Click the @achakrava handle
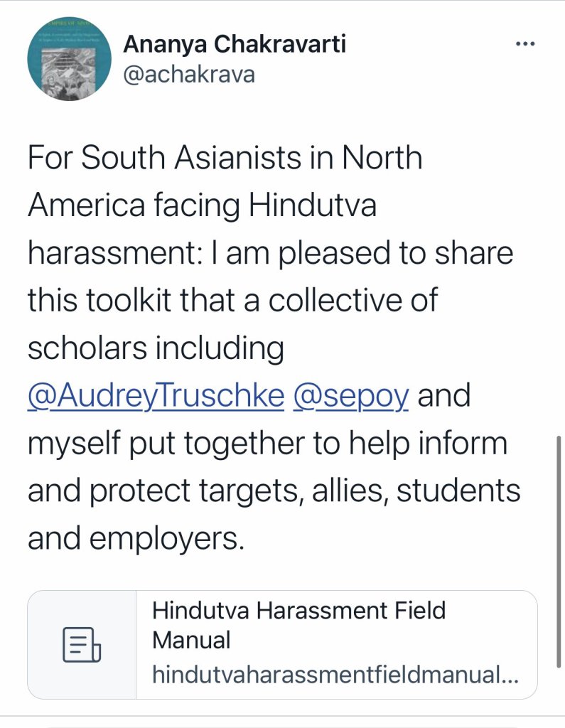This screenshot has width=565, height=728. [188, 74]
